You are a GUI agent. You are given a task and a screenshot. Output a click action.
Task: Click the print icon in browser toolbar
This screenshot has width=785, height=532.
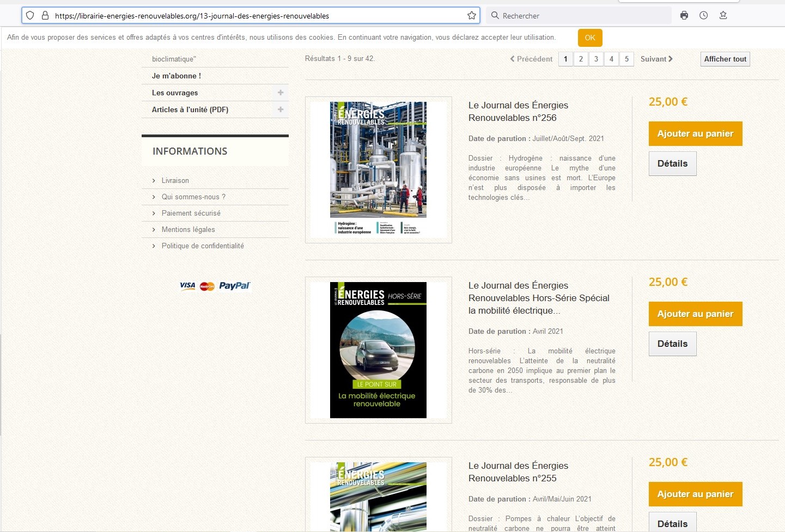click(684, 15)
